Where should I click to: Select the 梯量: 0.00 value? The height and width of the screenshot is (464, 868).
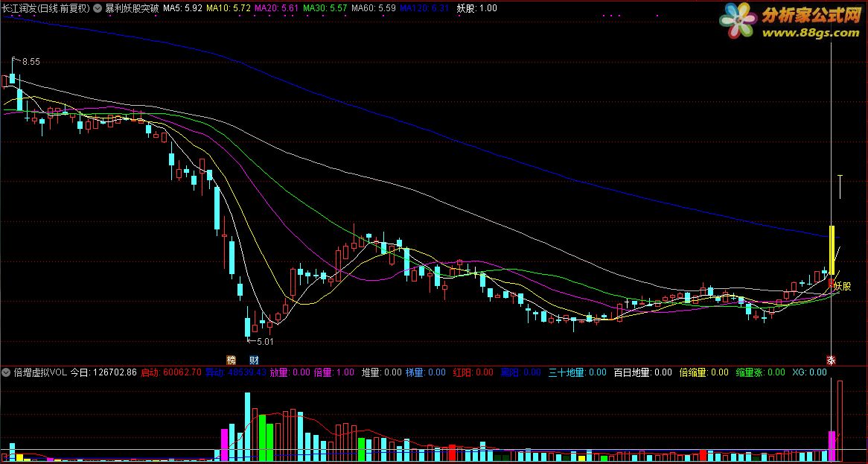(426, 372)
